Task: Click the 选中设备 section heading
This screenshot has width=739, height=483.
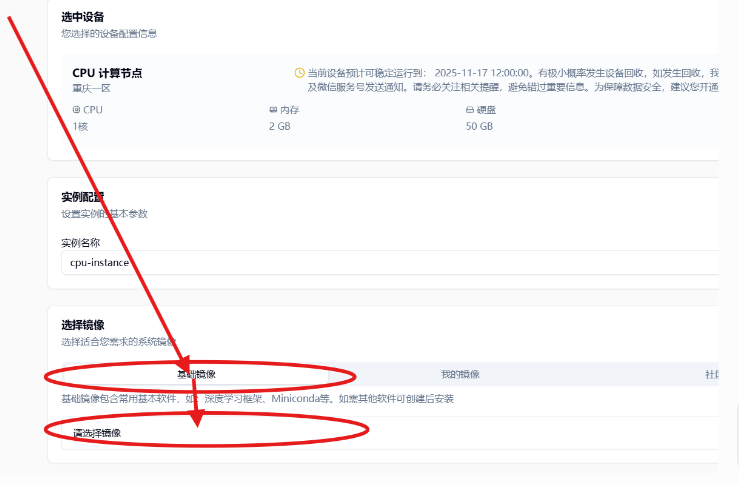Action: pos(83,17)
